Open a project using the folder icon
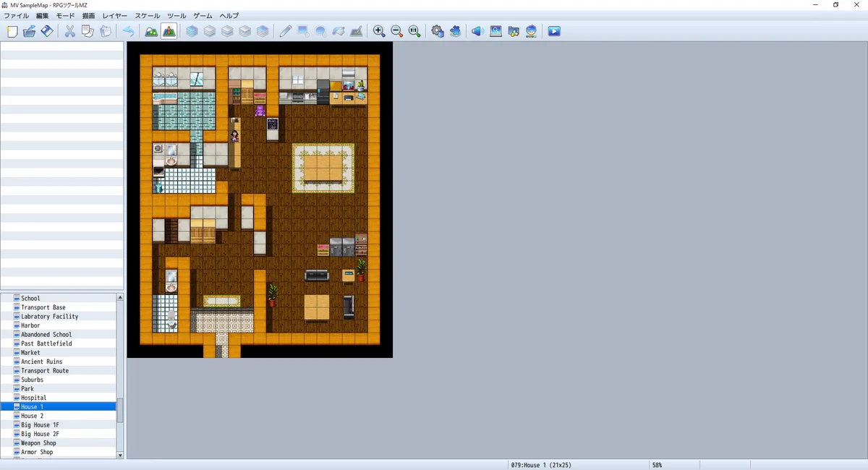 [30, 31]
